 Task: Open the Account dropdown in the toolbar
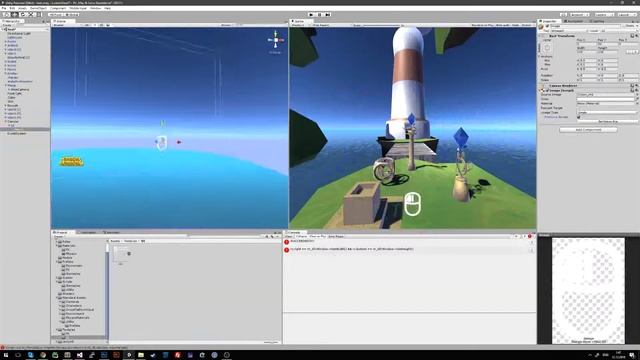(579, 15)
